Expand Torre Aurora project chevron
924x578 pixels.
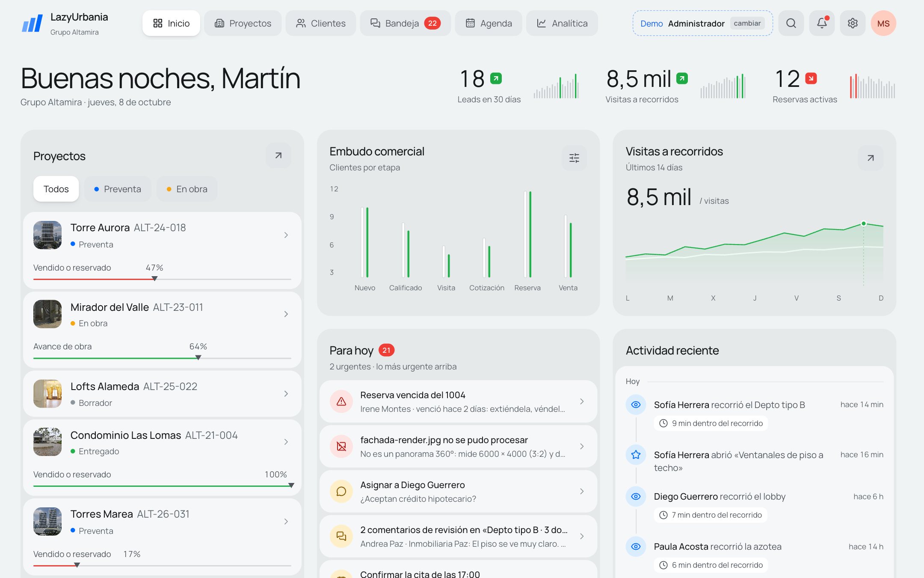pyautogui.click(x=286, y=235)
